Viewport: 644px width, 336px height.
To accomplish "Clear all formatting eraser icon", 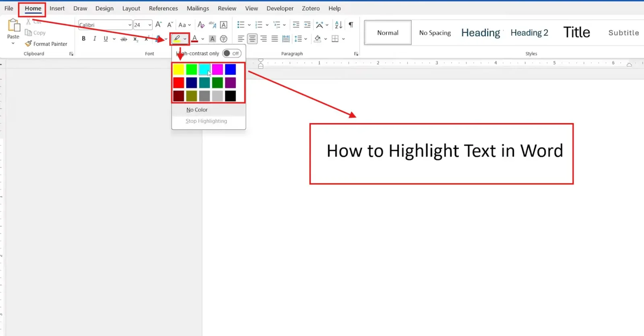I will (201, 25).
